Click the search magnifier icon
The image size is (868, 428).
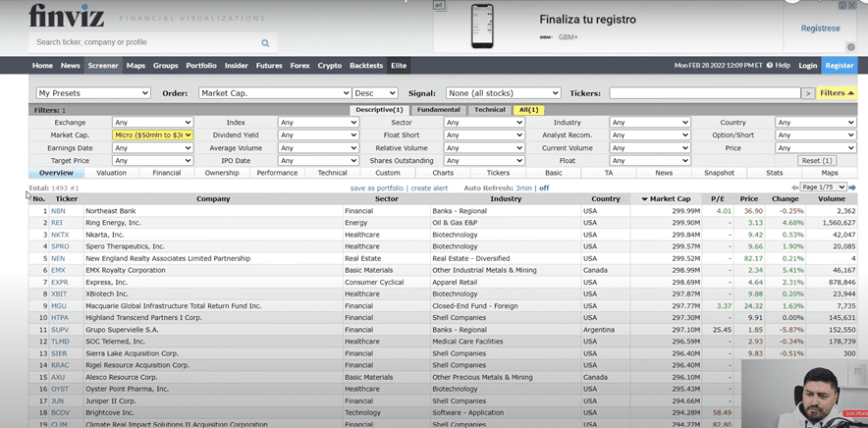pos(265,43)
